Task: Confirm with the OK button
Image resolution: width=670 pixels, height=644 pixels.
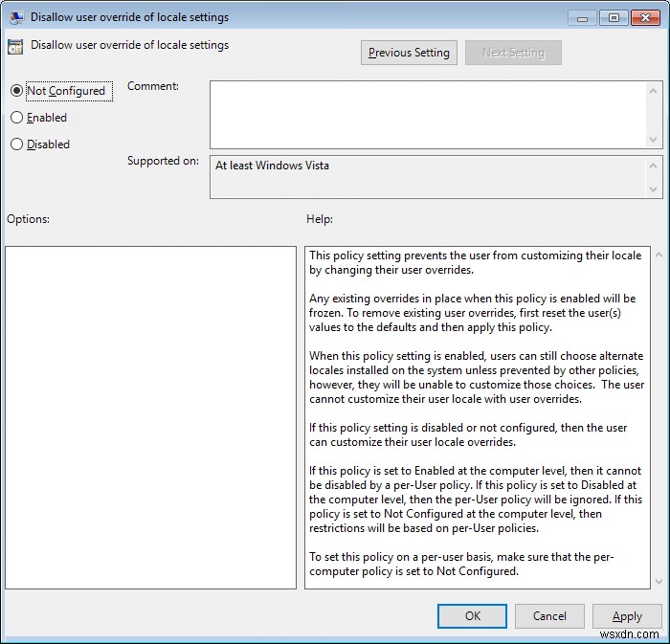Action: pyautogui.click(x=472, y=616)
